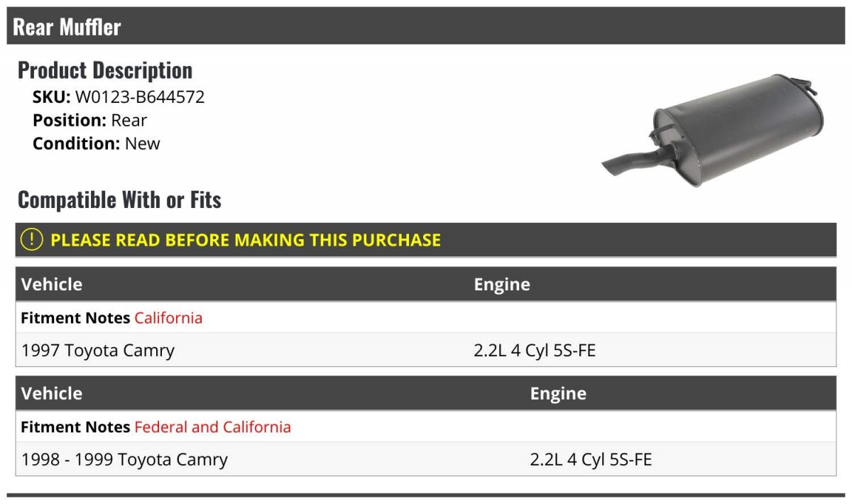Click the Fitment Notes label in second table
This screenshot has height=504, width=852.
[75, 427]
